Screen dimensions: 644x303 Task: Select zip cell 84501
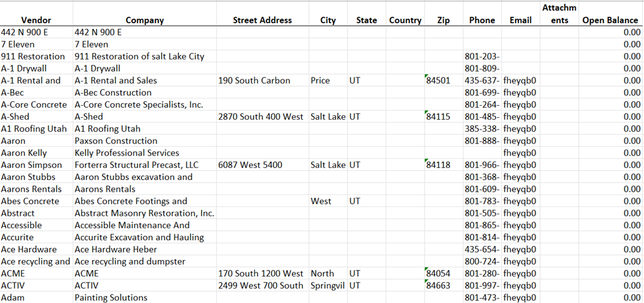(444, 81)
